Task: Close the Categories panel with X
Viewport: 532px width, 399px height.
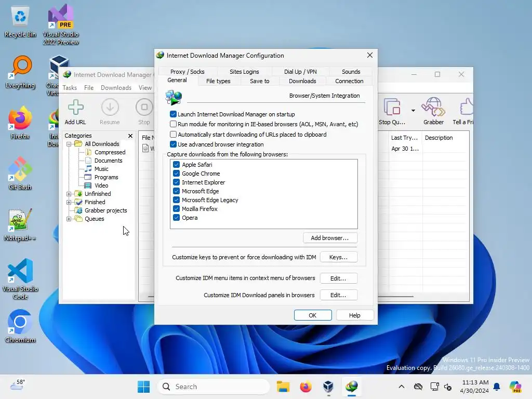Action: tap(130, 136)
